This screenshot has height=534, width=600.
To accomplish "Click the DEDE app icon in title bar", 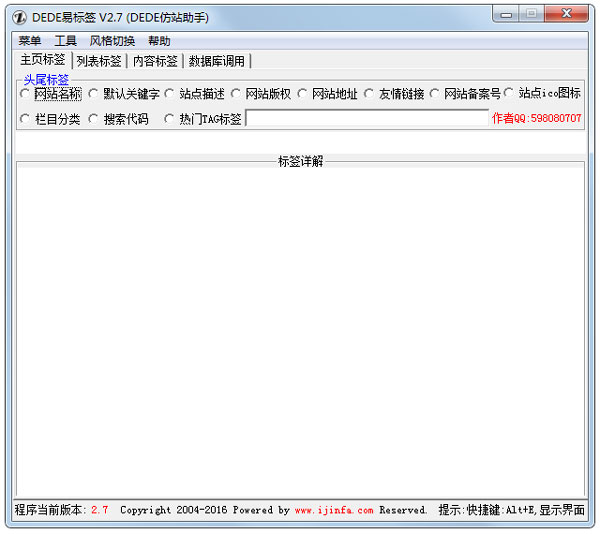I will tap(19, 18).
